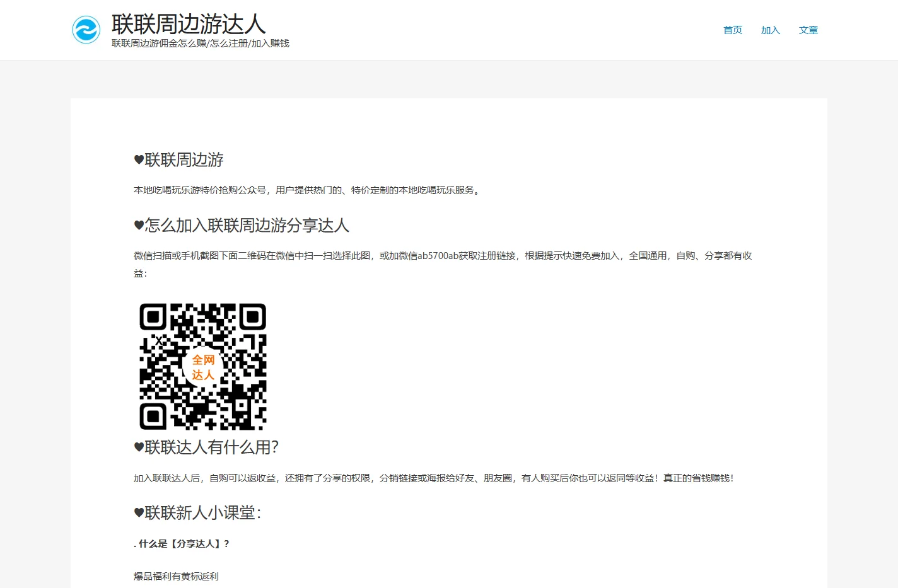Click the site tagline 联联周边游佣金怎么赚/怎么注册/加入赚钱

point(201,43)
